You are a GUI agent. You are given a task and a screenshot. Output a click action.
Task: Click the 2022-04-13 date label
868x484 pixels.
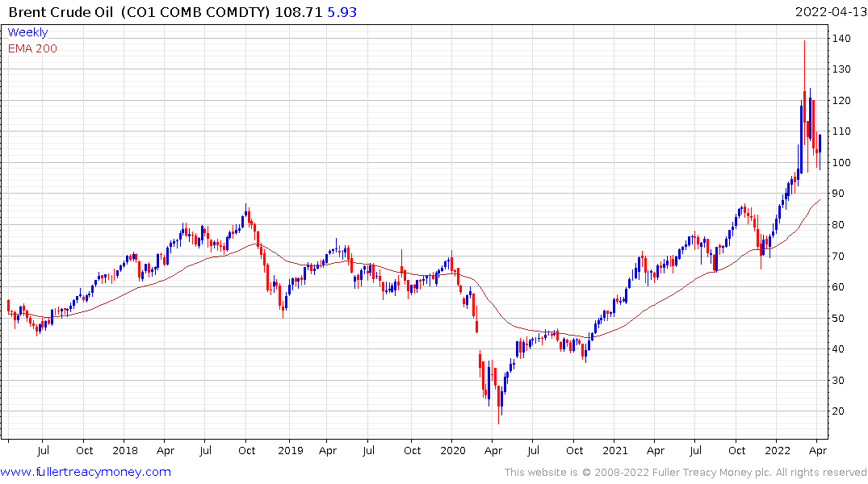[831, 11]
